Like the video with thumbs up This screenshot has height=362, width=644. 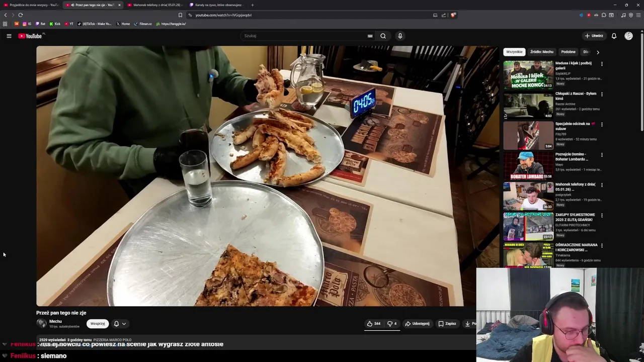[373, 324]
